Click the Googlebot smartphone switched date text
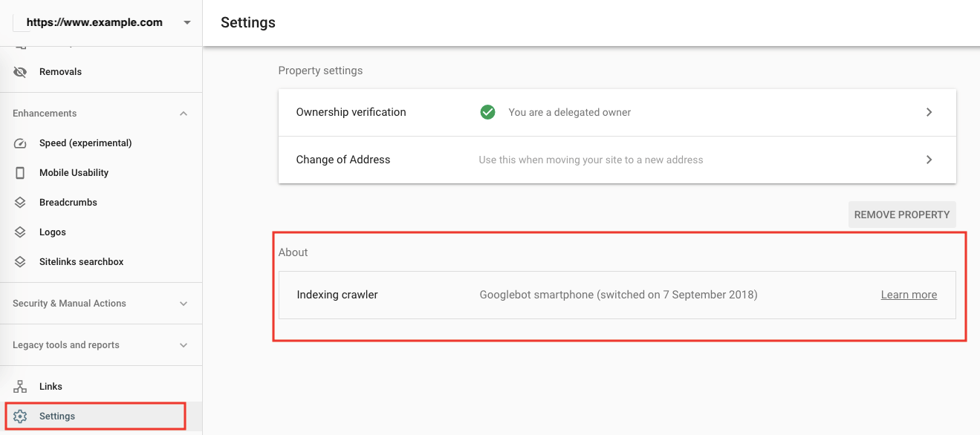This screenshot has width=980, height=435. coord(618,295)
